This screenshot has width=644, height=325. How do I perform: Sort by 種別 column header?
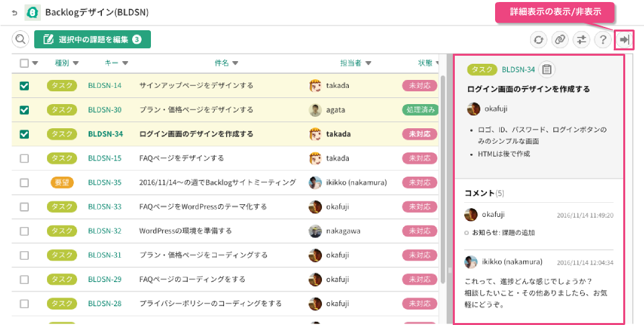tap(66, 63)
